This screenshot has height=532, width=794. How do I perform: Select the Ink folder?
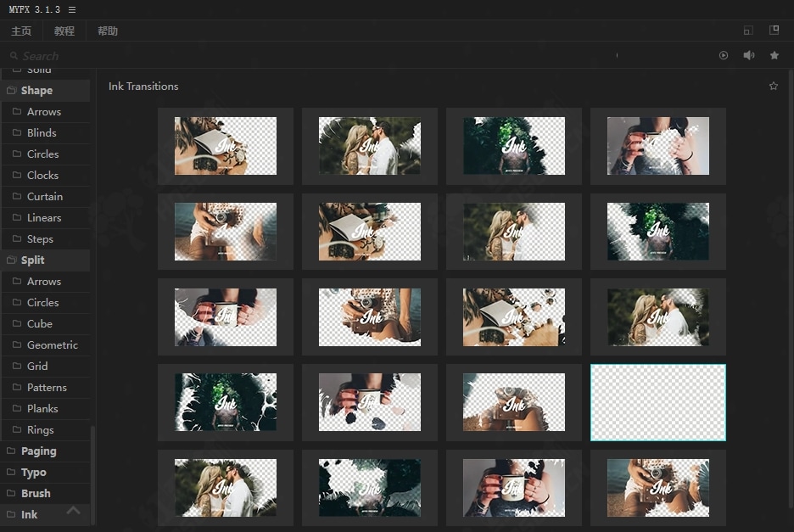[x=46, y=515]
